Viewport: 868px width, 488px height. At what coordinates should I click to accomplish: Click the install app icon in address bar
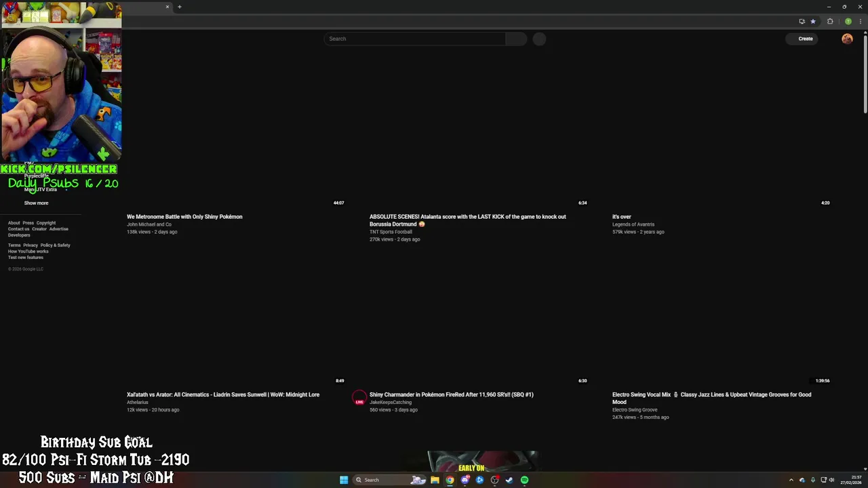(x=802, y=21)
